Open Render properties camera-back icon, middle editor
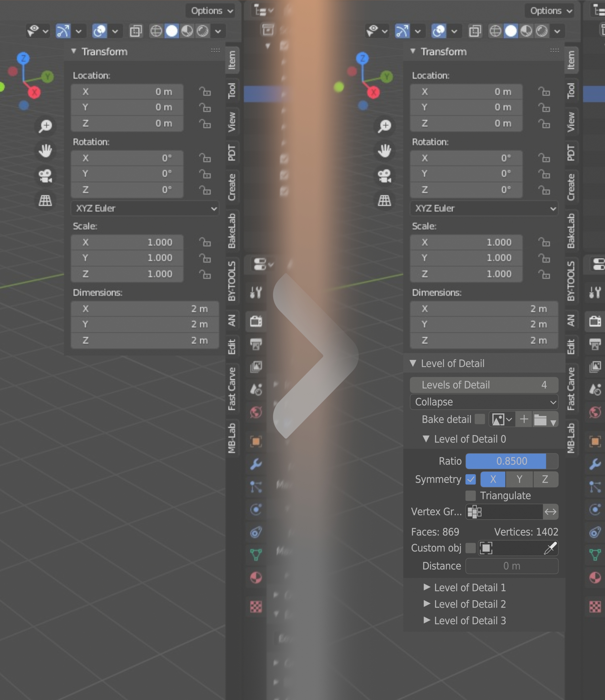 coord(256,321)
